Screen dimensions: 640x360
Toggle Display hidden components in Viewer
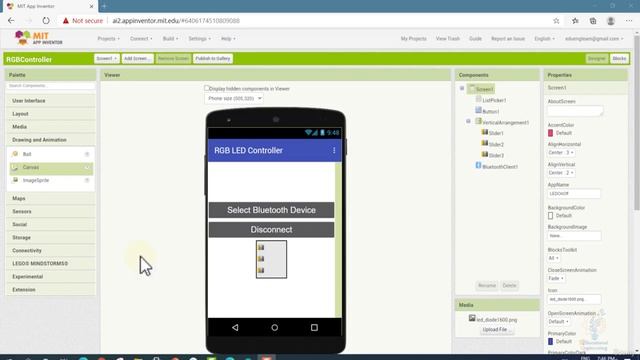pos(207,88)
